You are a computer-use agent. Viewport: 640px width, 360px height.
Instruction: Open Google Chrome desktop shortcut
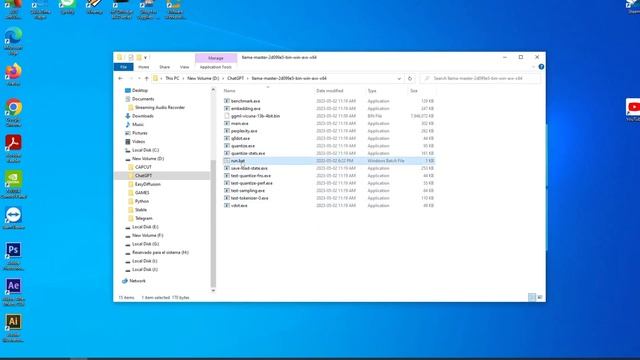(x=13, y=112)
